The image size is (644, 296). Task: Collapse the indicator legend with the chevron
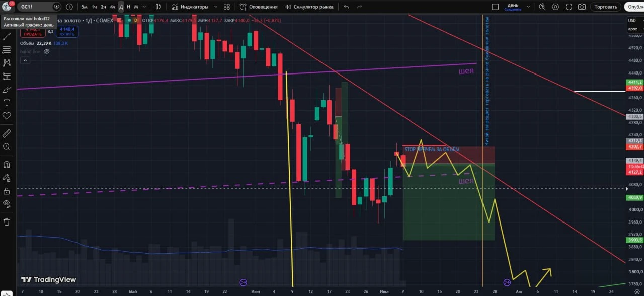(25, 60)
